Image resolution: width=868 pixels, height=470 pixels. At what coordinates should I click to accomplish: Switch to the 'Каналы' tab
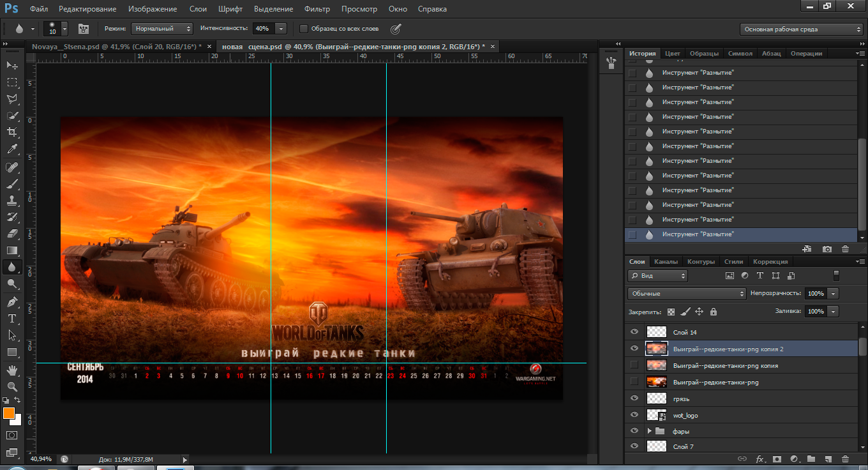coord(666,261)
